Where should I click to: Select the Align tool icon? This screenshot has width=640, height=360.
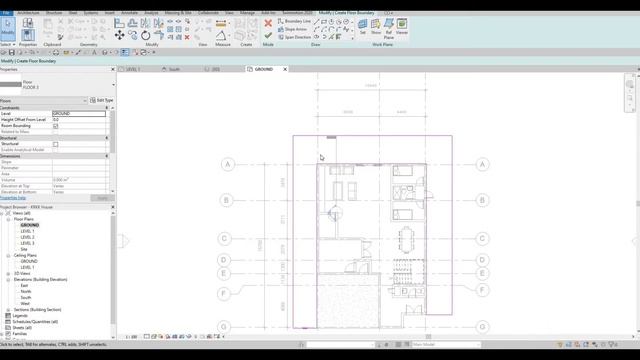(x=119, y=23)
